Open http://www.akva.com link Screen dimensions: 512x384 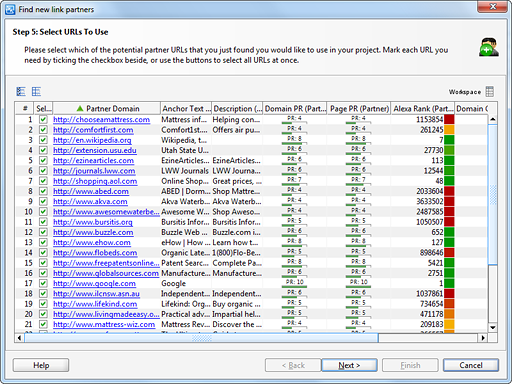90,201
